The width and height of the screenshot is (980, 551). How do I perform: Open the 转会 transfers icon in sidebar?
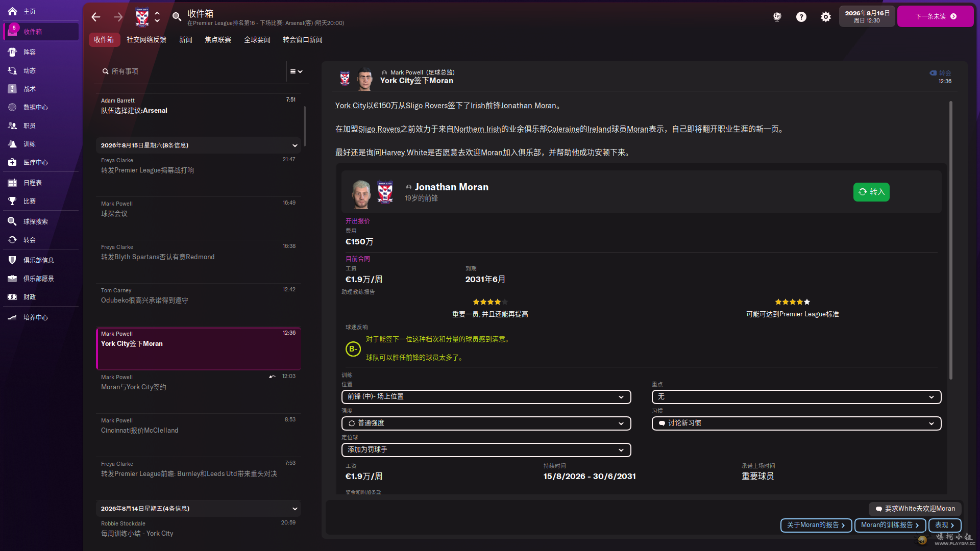coord(12,240)
